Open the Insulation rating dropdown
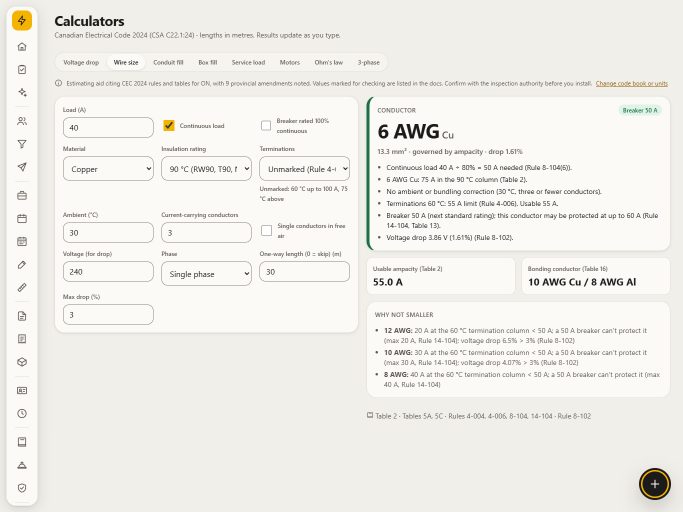683x512 pixels. click(x=206, y=169)
